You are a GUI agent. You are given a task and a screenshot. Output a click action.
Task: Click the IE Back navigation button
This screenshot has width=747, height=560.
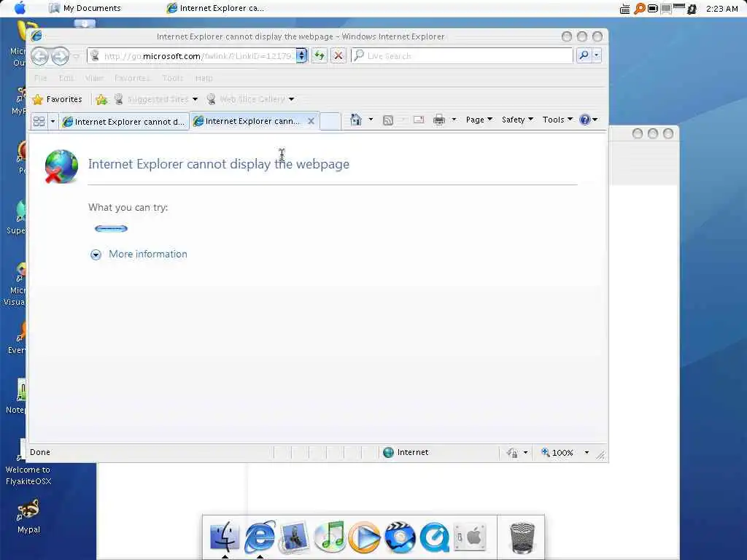[39, 56]
